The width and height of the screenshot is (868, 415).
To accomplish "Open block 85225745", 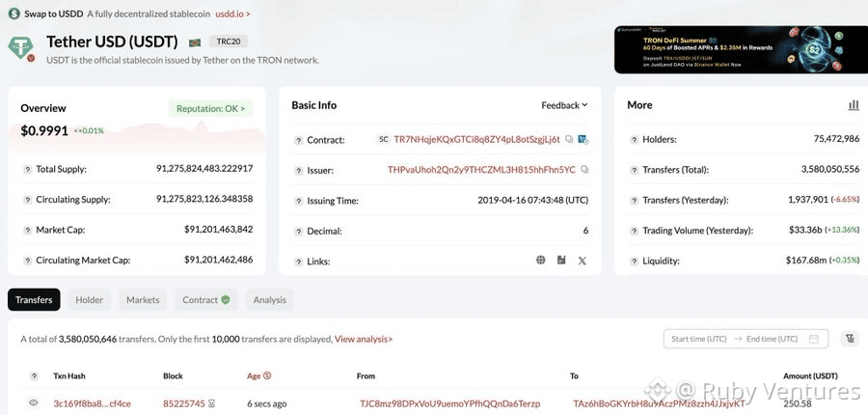I will coord(184,403).
